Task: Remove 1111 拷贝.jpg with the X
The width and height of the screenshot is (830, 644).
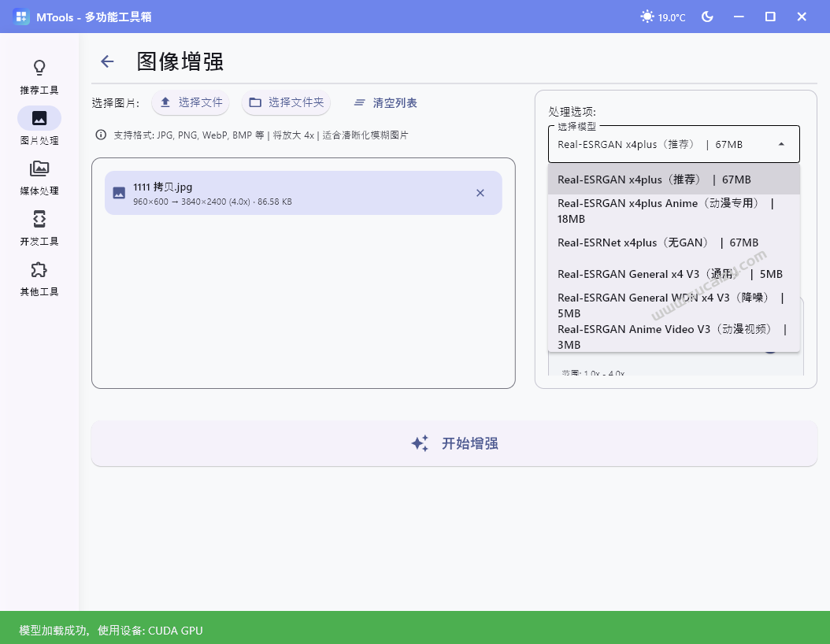Action: (x=480, y=192)
